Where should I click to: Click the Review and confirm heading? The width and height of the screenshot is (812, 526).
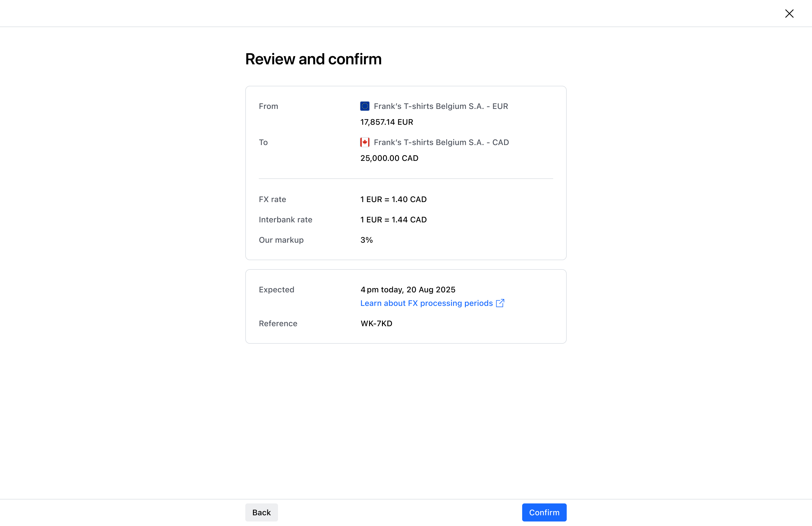coord(313,59)
